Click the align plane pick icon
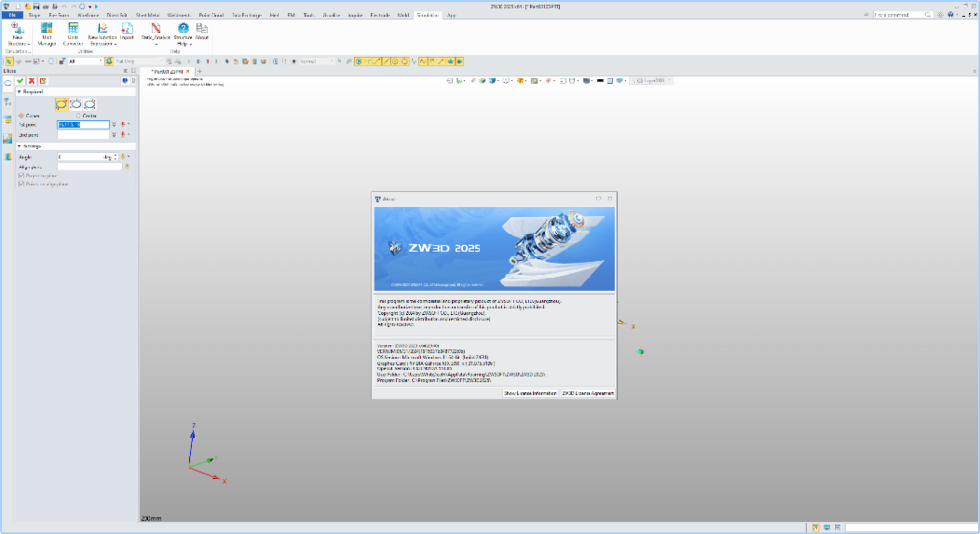 coord(127,167)
